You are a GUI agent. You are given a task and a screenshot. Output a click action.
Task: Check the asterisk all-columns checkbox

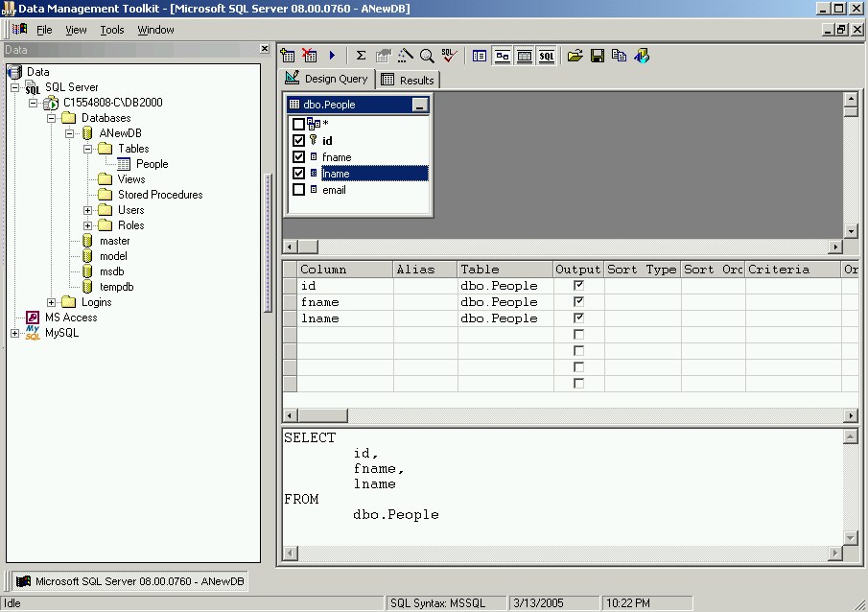[x=298, y=124]
